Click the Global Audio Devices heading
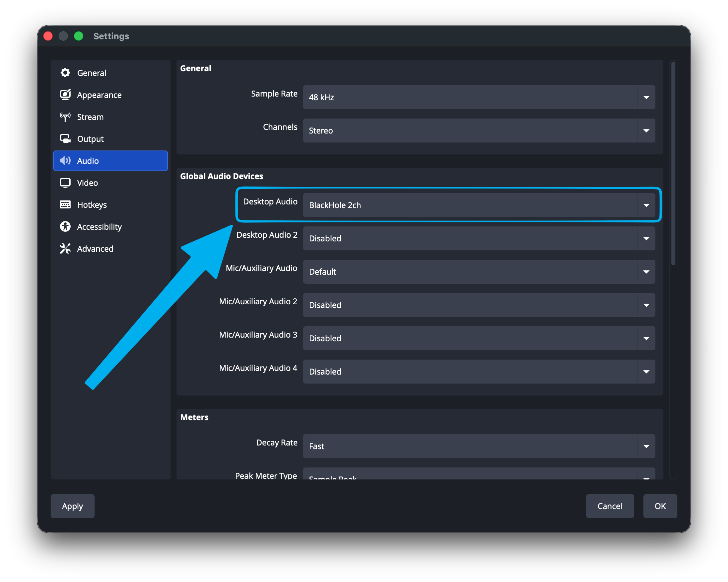728x582 pixels. [x=221, y=176]
